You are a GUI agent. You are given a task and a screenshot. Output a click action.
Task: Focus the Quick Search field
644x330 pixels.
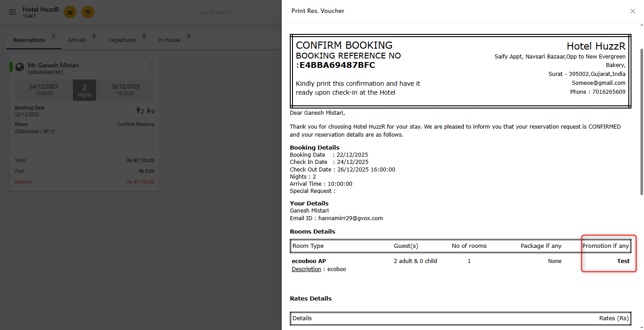238,12
